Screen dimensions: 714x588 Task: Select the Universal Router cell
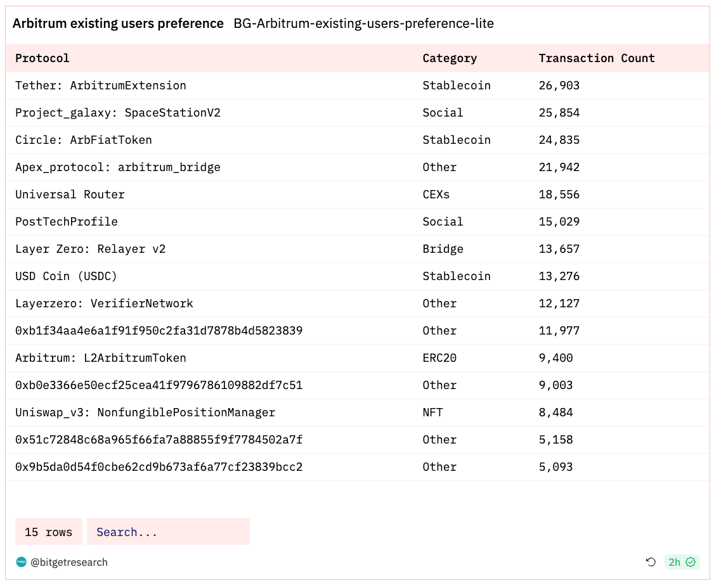tap(70, 195)
